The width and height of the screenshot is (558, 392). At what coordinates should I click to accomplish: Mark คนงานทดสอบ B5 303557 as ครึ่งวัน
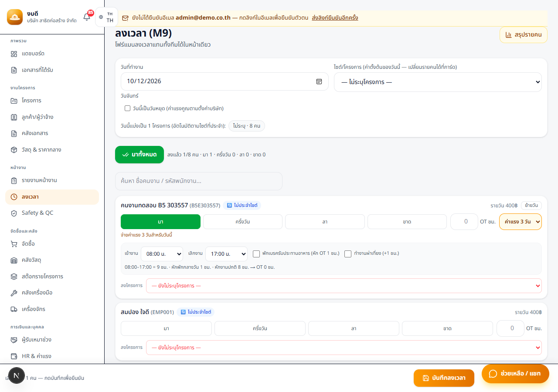tap(243, 222)
